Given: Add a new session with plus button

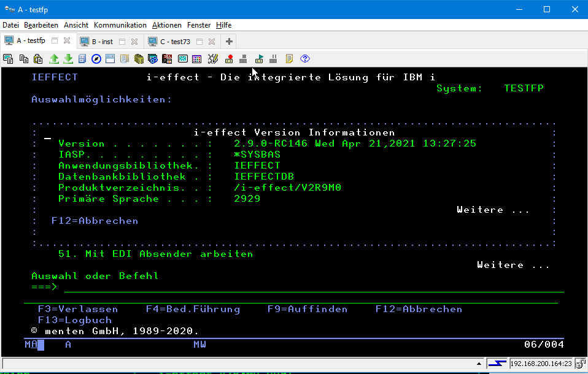Looking at the screenshot, I should [x=229, y=42].
